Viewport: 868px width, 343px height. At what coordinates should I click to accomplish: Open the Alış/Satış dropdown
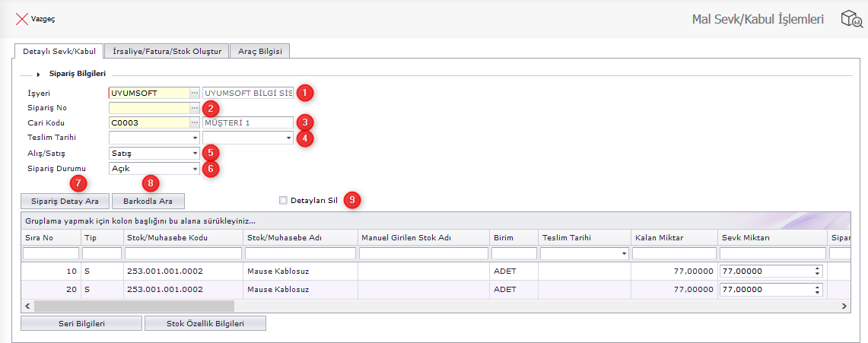click(x=195, y=154)
